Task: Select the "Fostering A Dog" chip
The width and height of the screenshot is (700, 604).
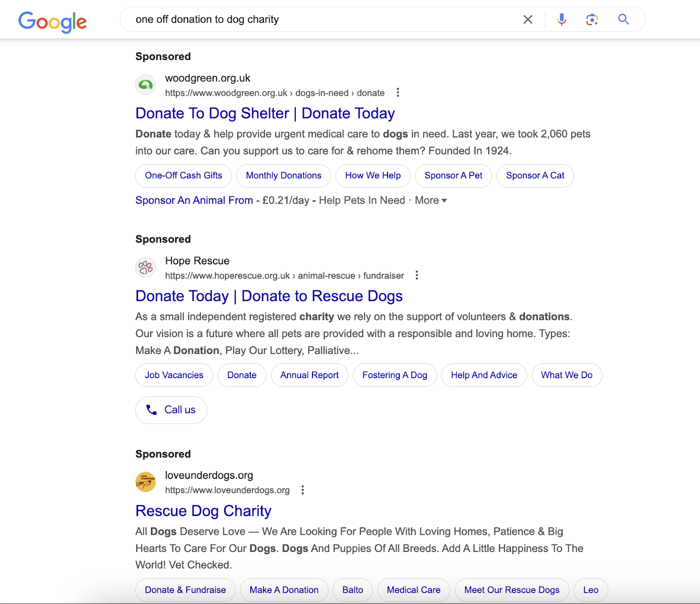Action: (x=395, y=375)
